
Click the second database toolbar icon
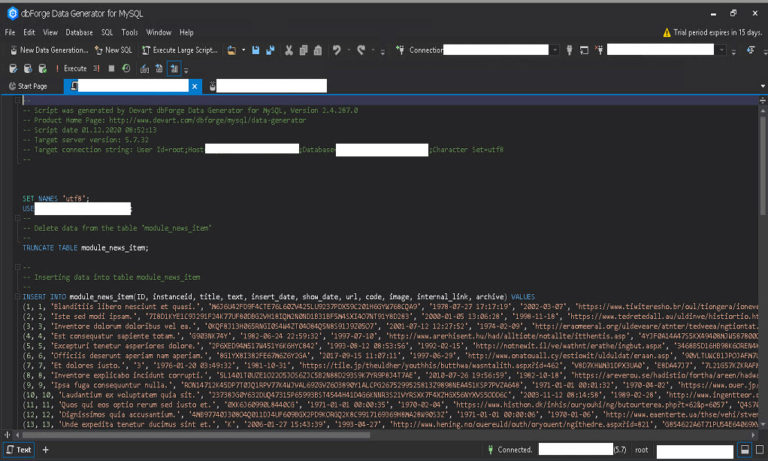(x=28, y=69)
